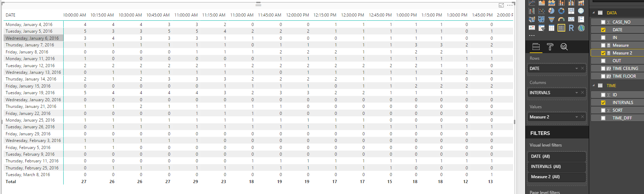Check the IN field checkbox
The height and width of the screenshot is (194, 644).
[x=603, y=38]
